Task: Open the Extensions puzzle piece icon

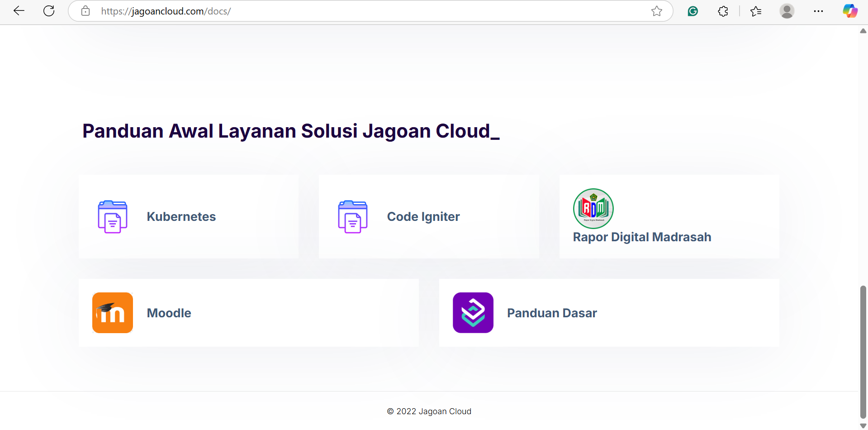Action: 723,11
